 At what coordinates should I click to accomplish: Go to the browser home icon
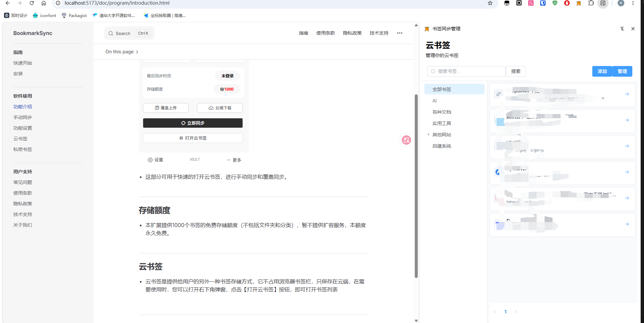pyautogui.click(x=44, y=3)
